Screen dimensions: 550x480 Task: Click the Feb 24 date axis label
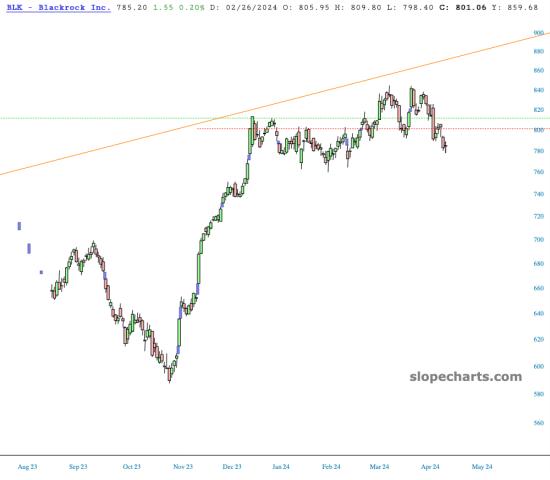[x=331, y=467]
